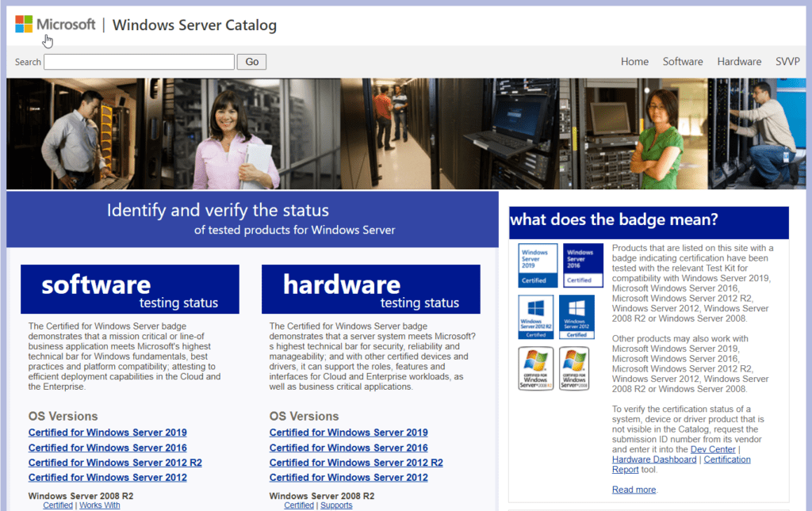Click the Windows Server Catalog title

tap(194, 25)
